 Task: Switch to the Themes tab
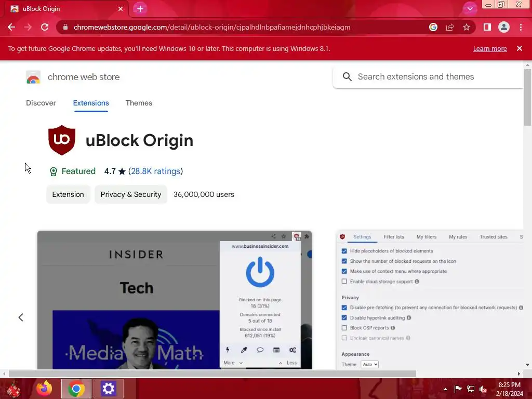tap(139, 103)
